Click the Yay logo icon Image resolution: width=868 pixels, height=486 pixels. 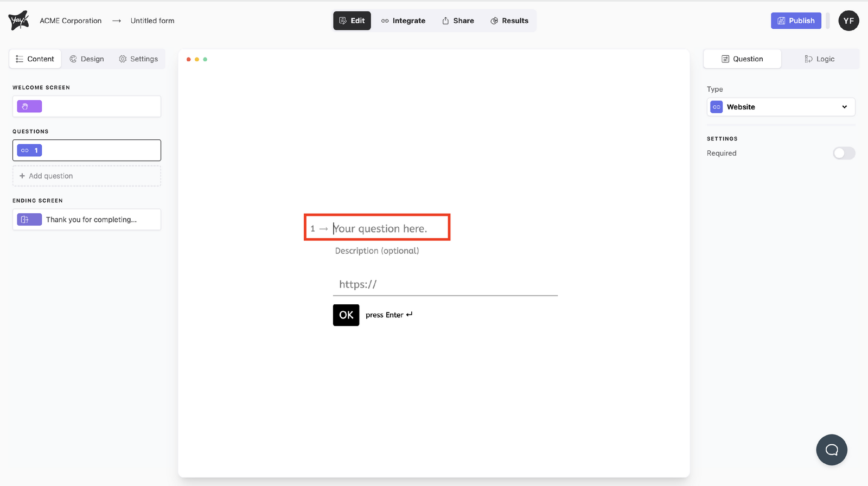[x=18, y=21]
